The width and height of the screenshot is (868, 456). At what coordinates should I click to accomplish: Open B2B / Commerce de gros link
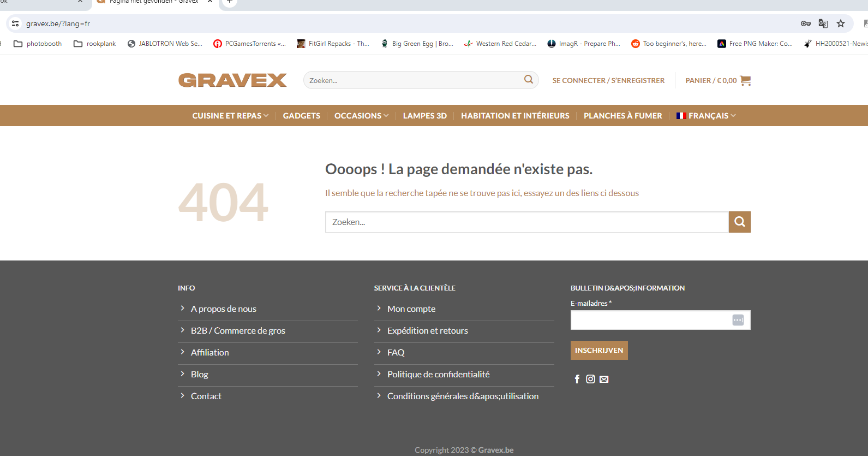coord(238,330)
